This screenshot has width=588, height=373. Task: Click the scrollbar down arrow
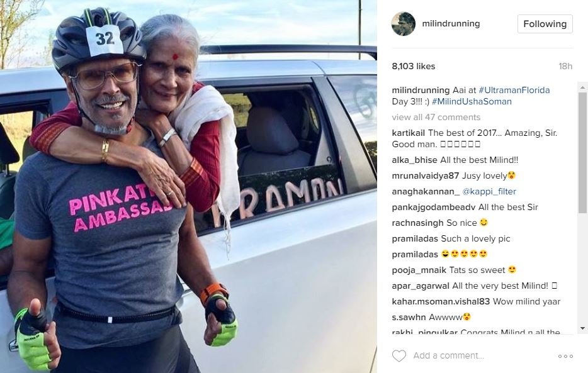(x=582, y=328)
